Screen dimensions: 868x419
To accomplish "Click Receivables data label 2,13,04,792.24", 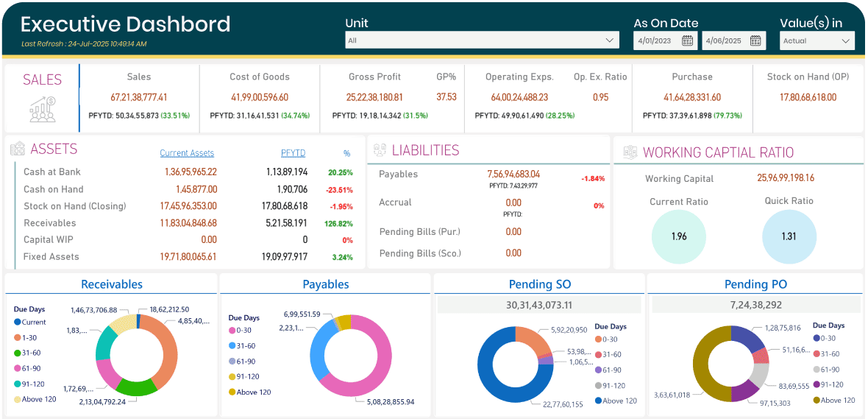I will click(x=103, y=402).
